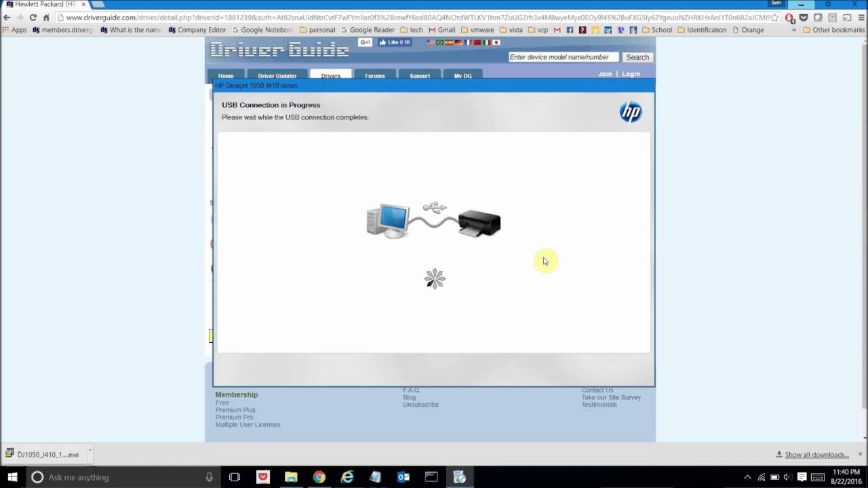Open the Home tab on DriverGuide

click(226, 75)
